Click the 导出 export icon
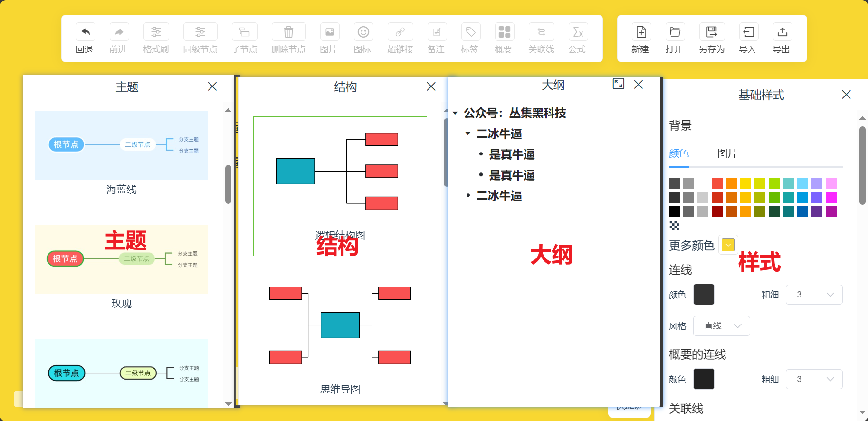Viewport: 868px width, 421px height. click(x=782, y=32)
